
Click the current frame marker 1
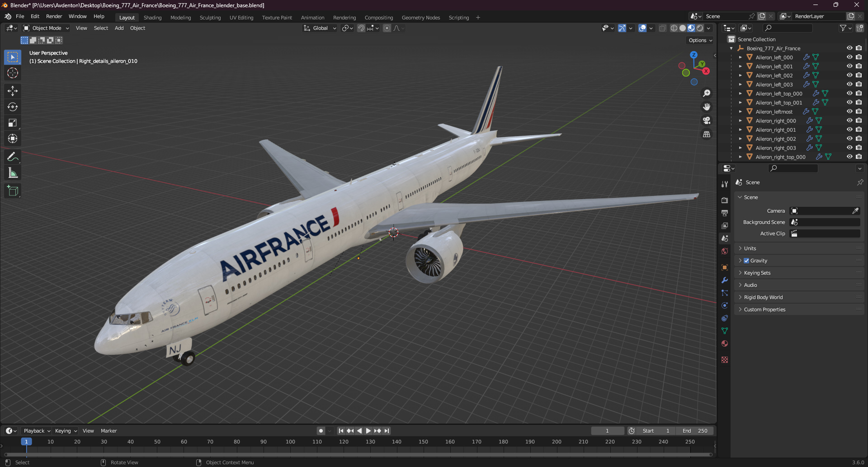26,442
